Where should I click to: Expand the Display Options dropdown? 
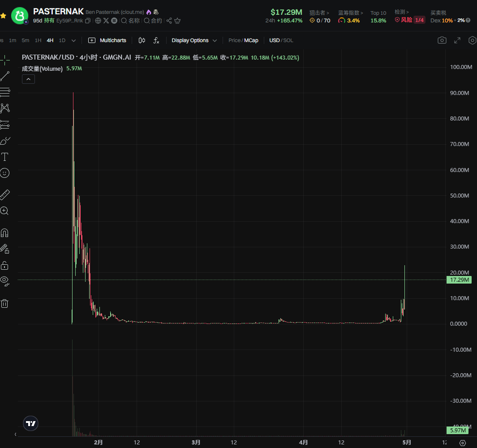click(x=194, y=40)
